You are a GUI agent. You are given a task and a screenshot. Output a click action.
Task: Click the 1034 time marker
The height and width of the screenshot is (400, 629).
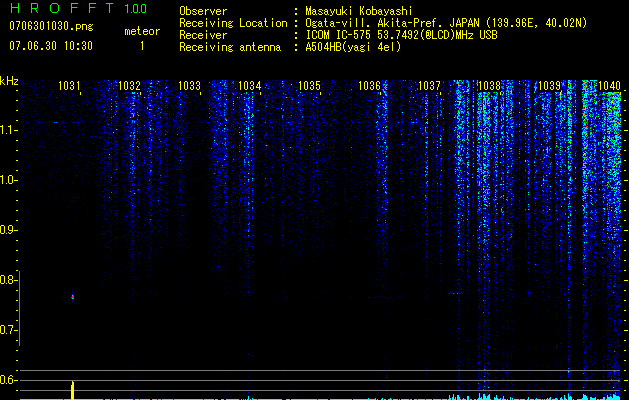coord(250,85)
